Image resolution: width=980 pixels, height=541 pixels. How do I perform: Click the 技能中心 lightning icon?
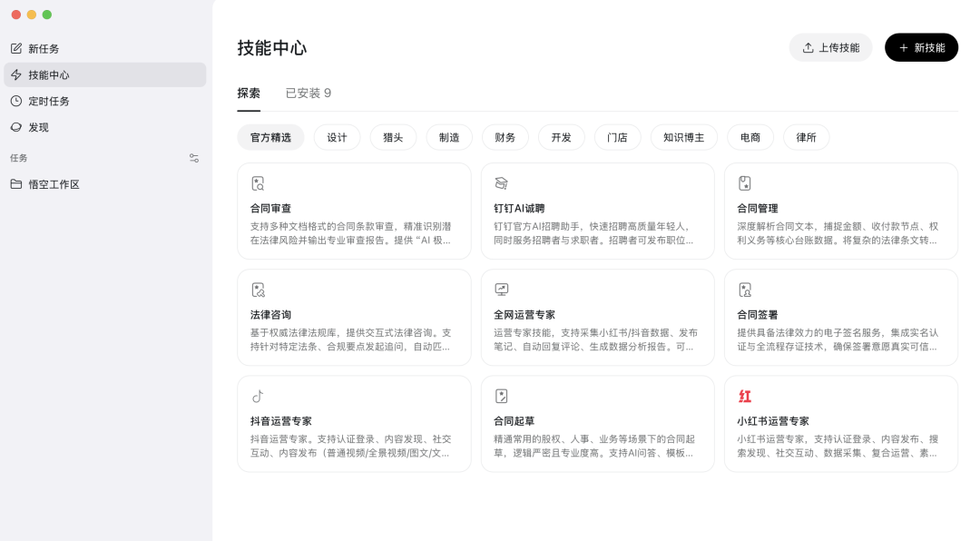click(x=15, y=74)
